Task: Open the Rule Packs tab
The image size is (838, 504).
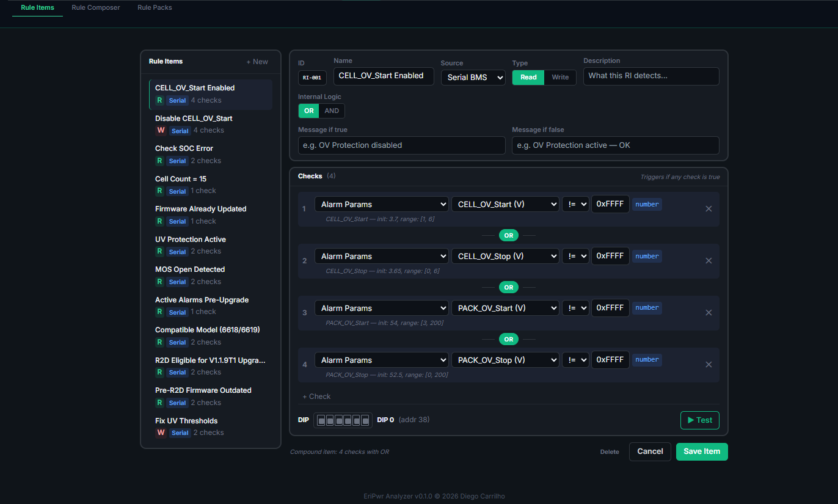Action: pos(155,8)
